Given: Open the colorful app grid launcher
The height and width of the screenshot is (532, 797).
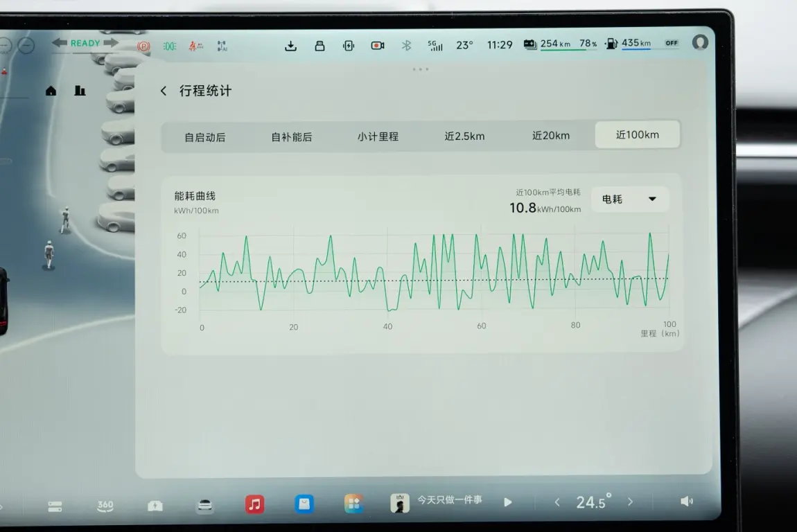Looking at the screenshot, I should [353, 504].
